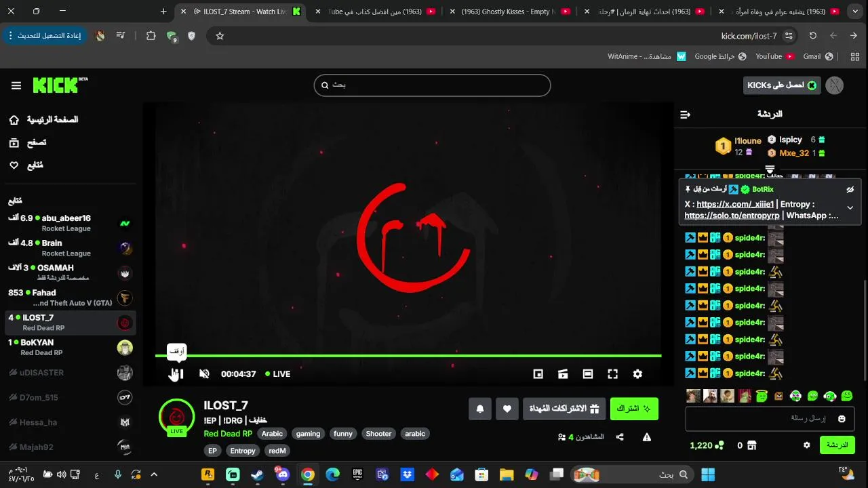Viewport: 868px width, 488px height.
Task: Share the stream with the share icon
Action: 620,437
